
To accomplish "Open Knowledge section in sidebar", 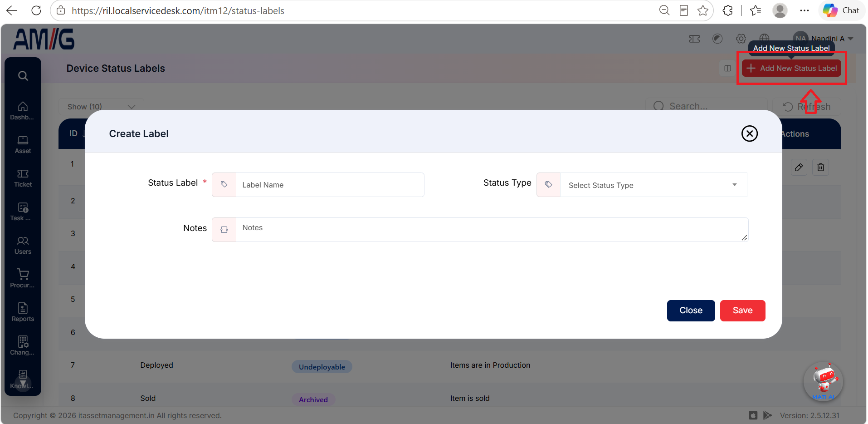I will [x=23, y=380].
